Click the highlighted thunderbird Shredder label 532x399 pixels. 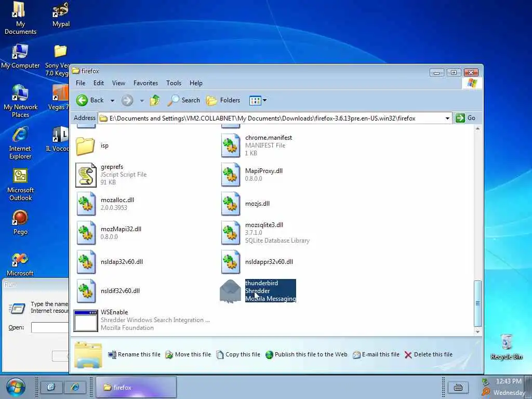pyautogui.click(x=270, y=291)
